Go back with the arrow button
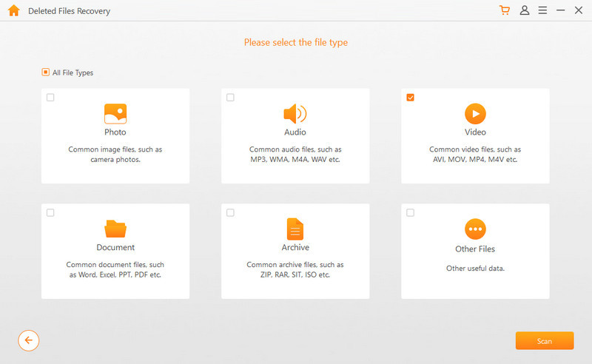 coord(29,340)
